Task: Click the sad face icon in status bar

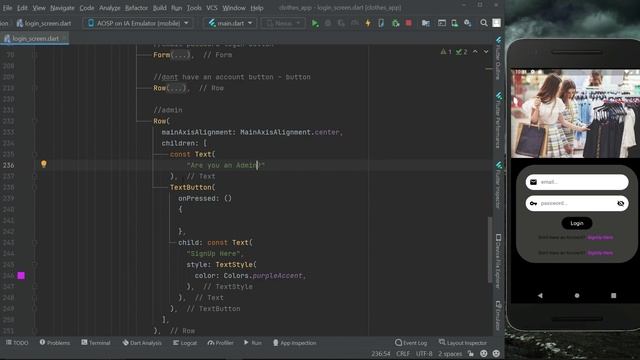Action: tap(496, 354)
